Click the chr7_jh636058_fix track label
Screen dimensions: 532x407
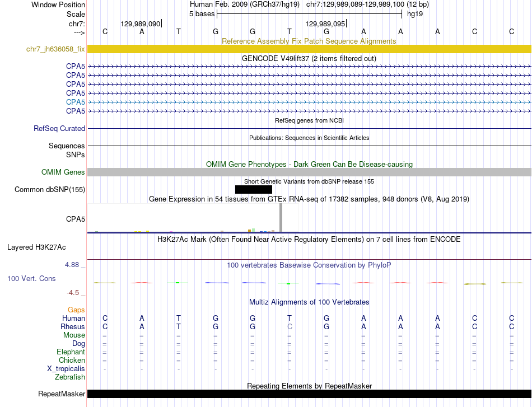pyautogui.click(x=55, y=49)
